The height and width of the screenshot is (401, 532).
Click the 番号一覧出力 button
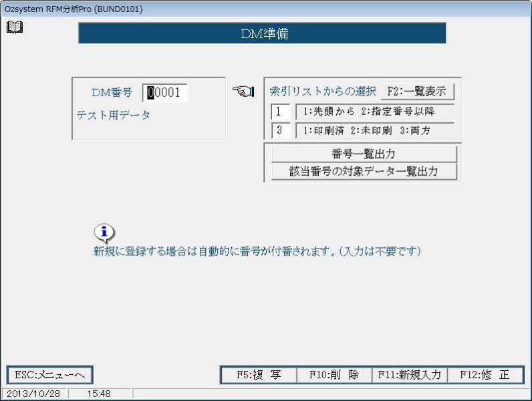(x=364, y=154)
